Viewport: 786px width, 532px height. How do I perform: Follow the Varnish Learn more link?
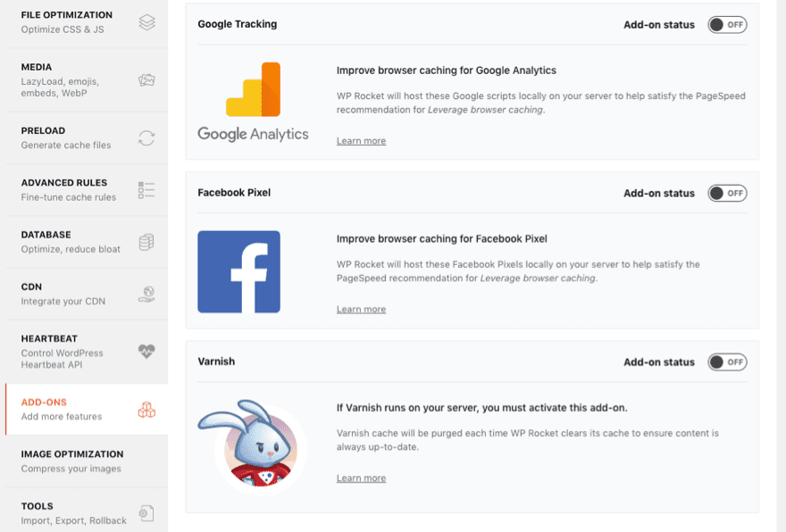point(361,478)
